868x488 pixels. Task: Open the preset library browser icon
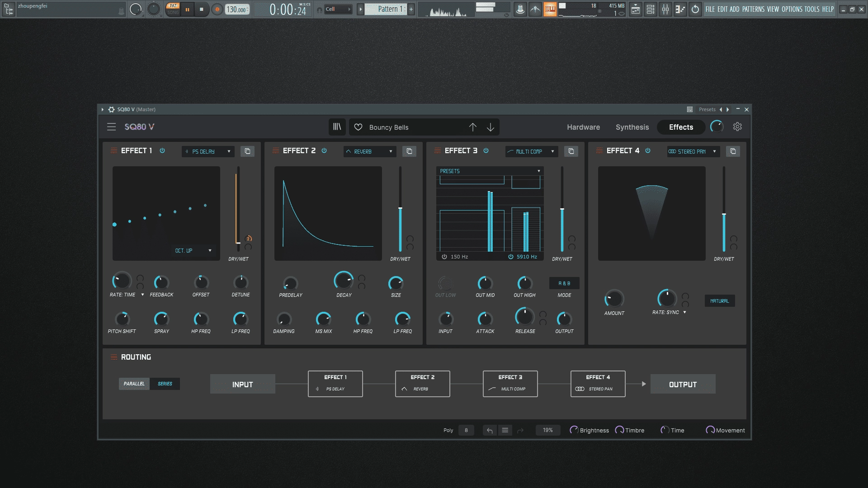coord(337,127)
